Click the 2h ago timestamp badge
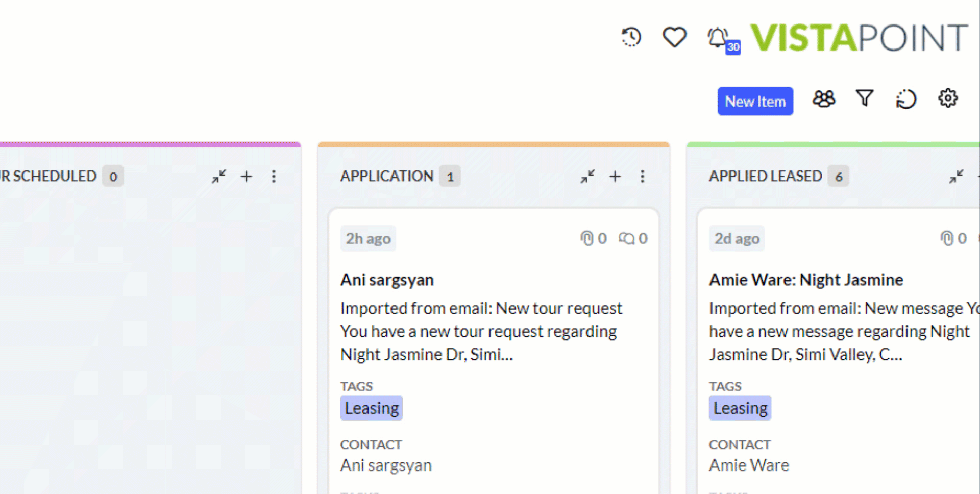The width and height of the screenshot is (980, 494). click(x=368, y=238)
